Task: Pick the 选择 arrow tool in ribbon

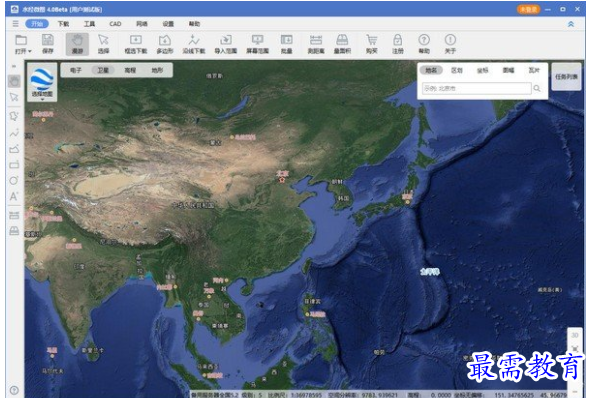Action: pos(103,44)
